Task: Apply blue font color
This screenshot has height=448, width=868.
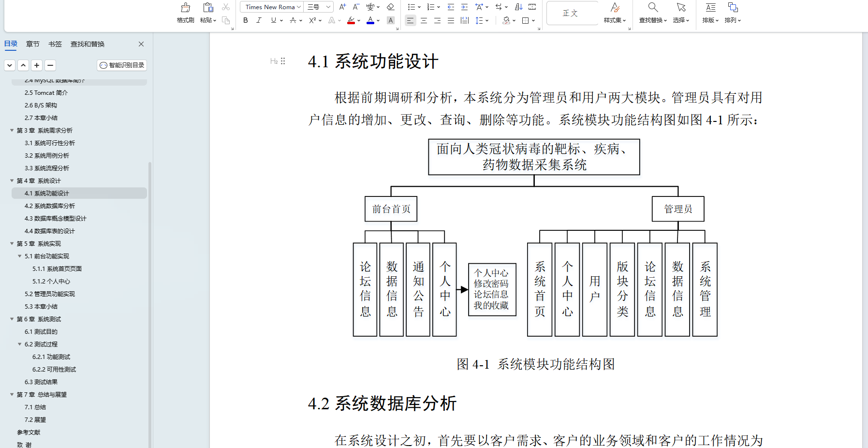Action: pos(370,20)
